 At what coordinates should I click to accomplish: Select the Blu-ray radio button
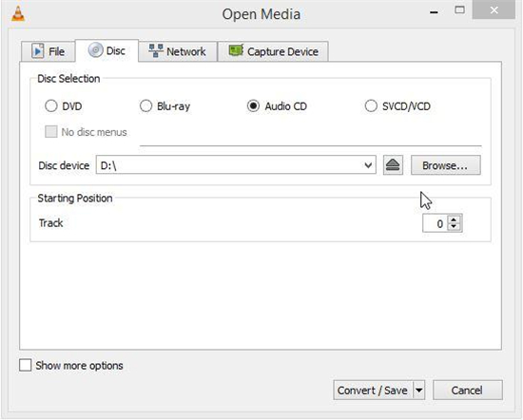tap(145, 106)
